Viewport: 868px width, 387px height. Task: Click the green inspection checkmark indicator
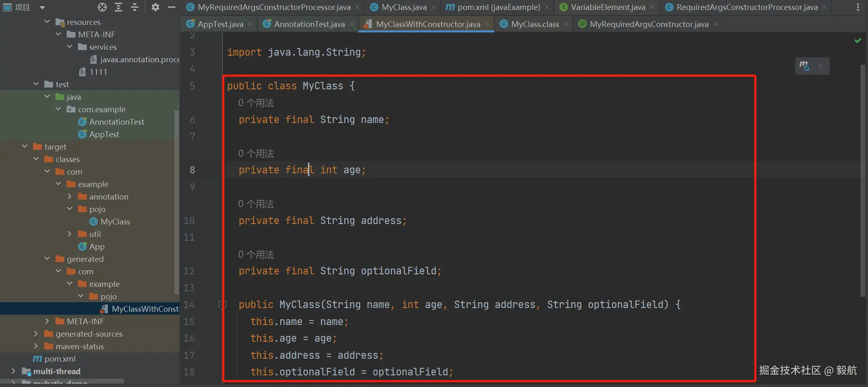(858, 40)
